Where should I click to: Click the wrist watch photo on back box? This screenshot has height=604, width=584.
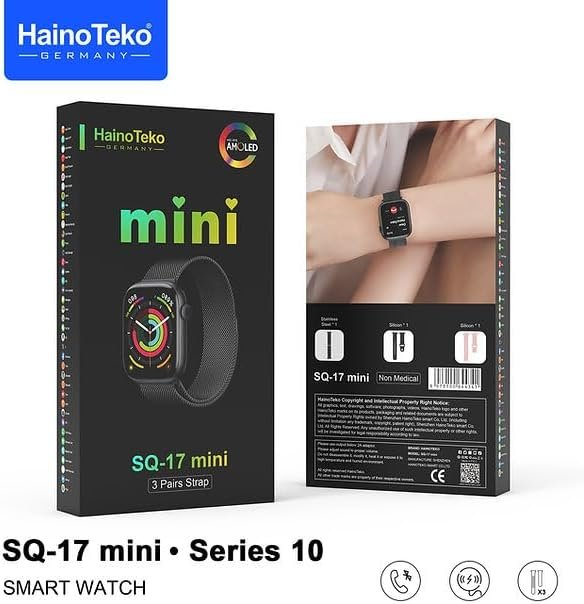(x=401, y=212)
